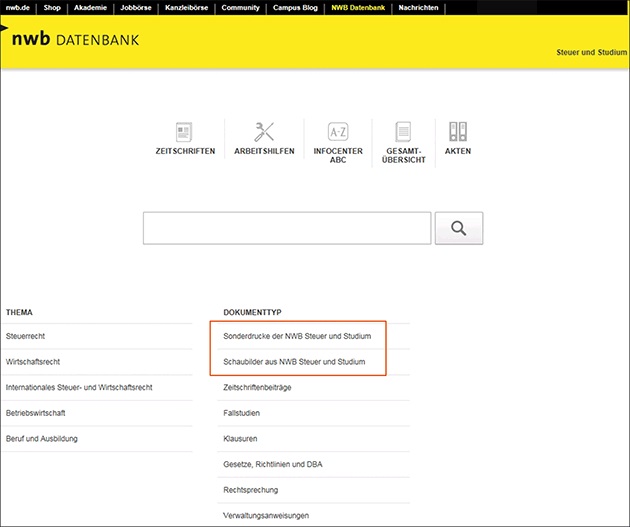630x527 pixels.
Task: Open Sonderdrucke der NWB Steuer und Studium
Action: (x=297, y=336)
